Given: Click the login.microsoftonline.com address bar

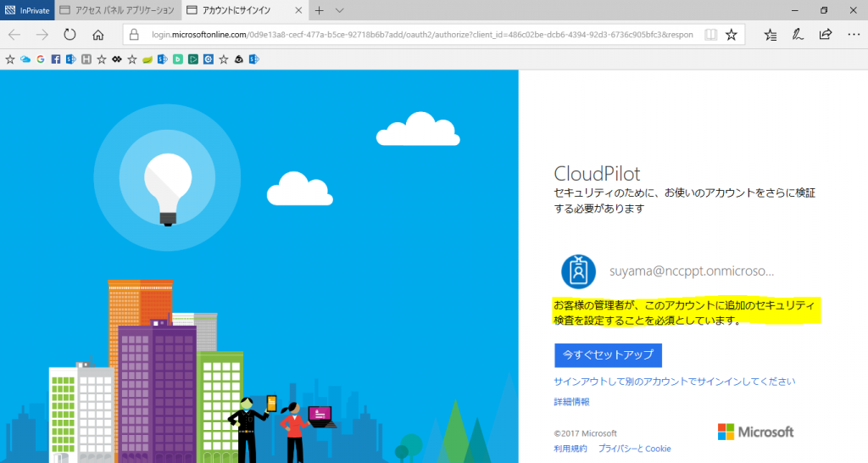Looking at the screenshot, I should tap(422, 35).
